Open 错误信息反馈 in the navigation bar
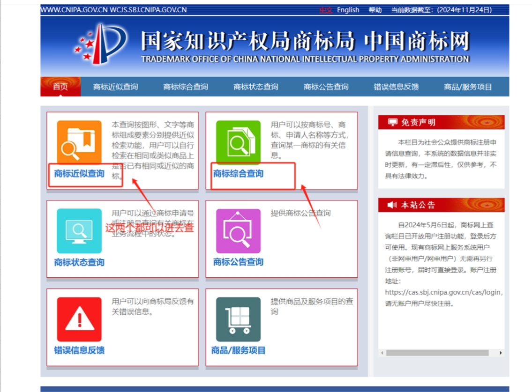This screenshot has width=532, height=392. [396, 87]
